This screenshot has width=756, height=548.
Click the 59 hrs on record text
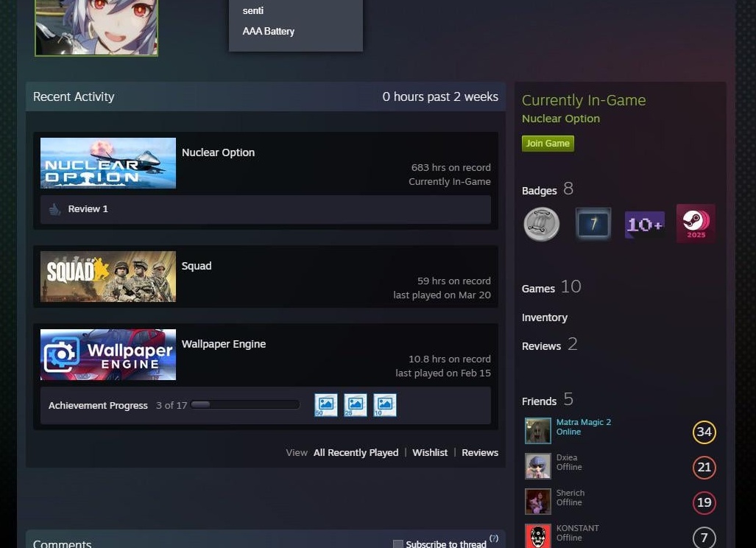click(453, 281)
